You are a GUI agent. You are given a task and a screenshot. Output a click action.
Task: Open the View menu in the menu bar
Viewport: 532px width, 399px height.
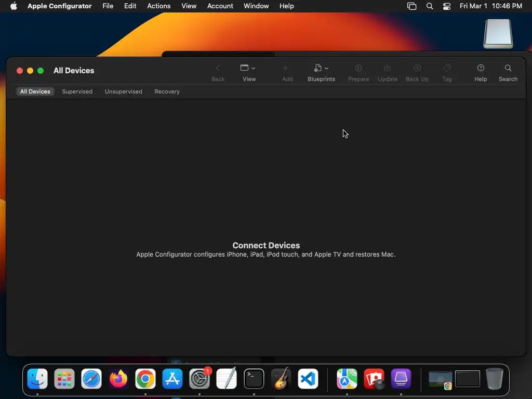(x=189, y=6)
